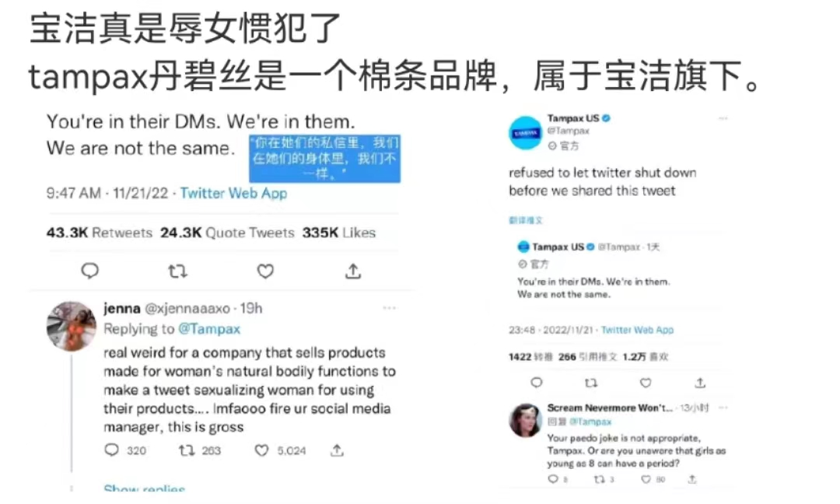Like the right-side Tampax US tweet
This screenshot has width=840, height=504.
(646, 383)
